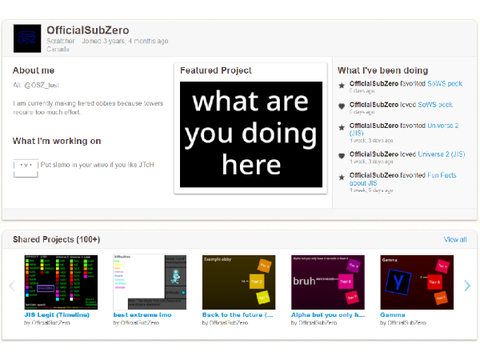Viewport: 480px width, 360px height.
Task: Click the OfficialSubZero profile avatar
Action: pyautogui.click(x=27, y=38)
